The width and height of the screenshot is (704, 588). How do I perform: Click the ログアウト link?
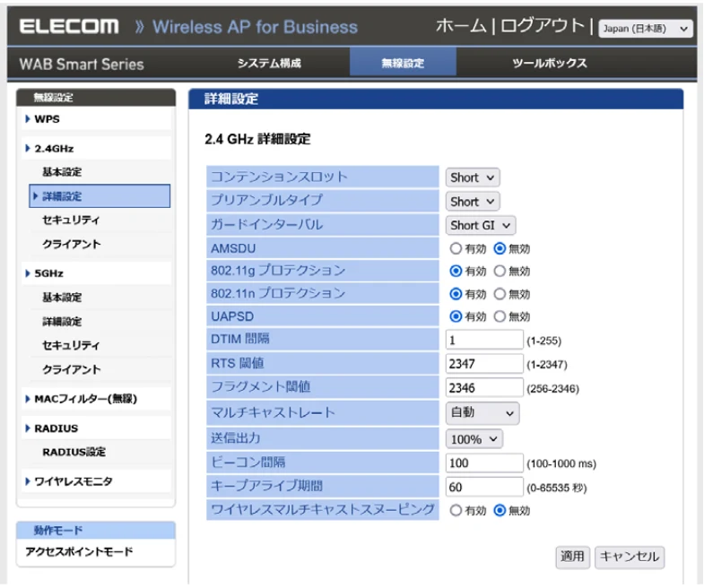pos(543,26)
